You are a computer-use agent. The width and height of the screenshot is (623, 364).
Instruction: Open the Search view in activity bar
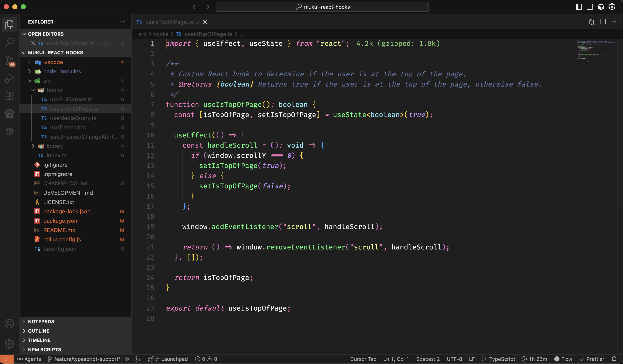(9, 42)
